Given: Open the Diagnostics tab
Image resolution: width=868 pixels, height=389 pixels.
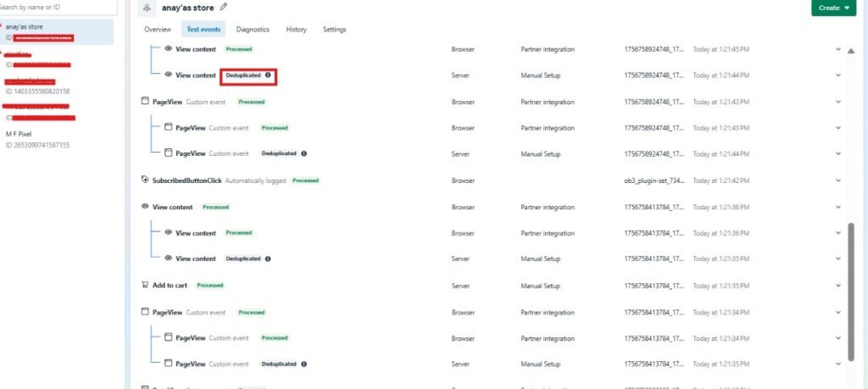Looking at the screenshot, I should coord(253,30).
